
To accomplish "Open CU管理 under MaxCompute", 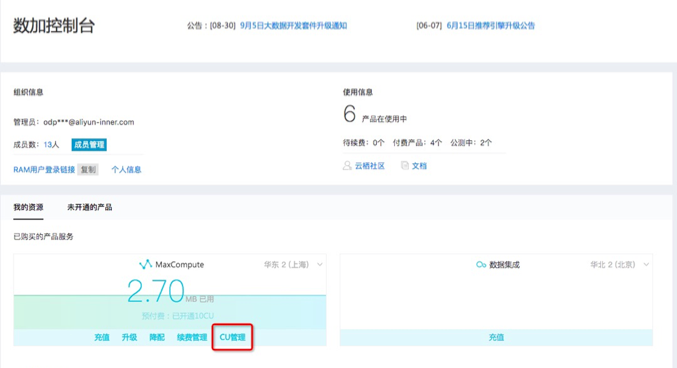I will pos(232,337).
